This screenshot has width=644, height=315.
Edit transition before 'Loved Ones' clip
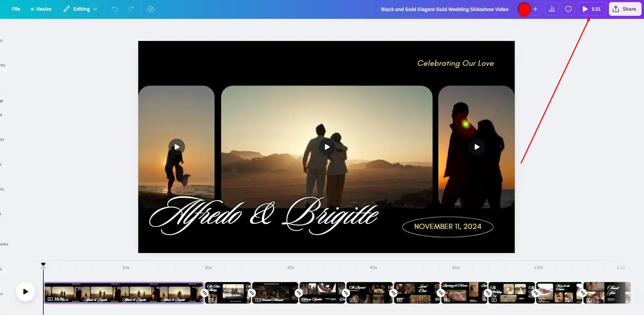(393, 293)
